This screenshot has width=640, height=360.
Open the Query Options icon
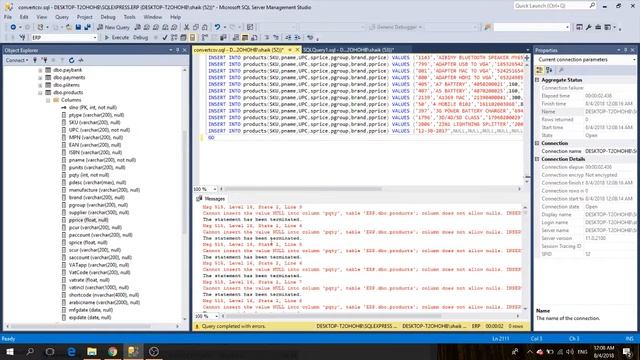183,38
